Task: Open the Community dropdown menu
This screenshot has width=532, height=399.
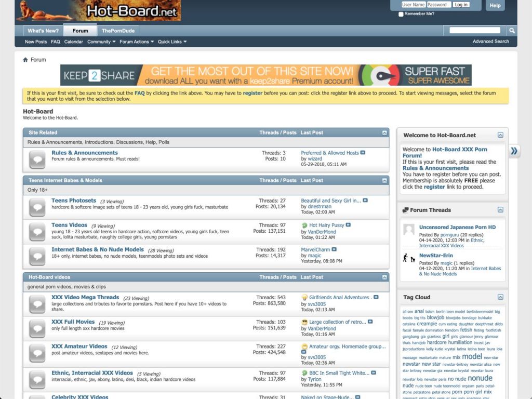Action: click(x=101, y=42)
